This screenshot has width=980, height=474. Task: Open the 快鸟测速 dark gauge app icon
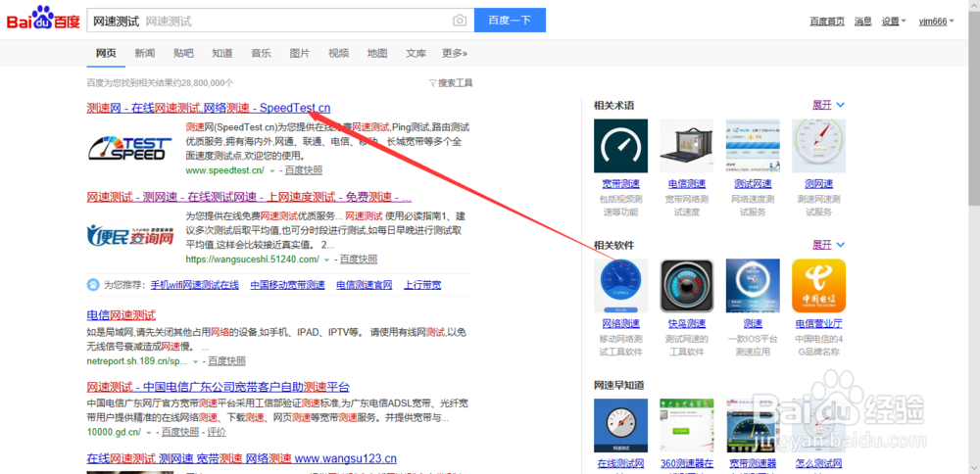(x=687, y=285)
